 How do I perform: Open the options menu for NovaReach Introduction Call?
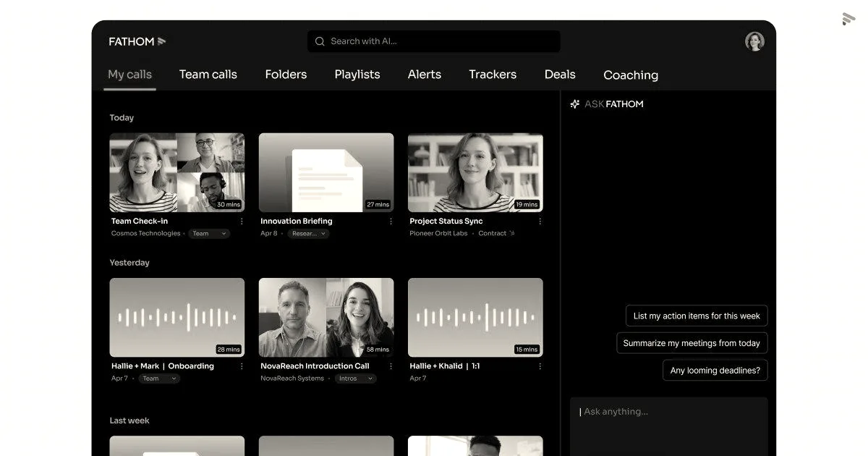391,366
